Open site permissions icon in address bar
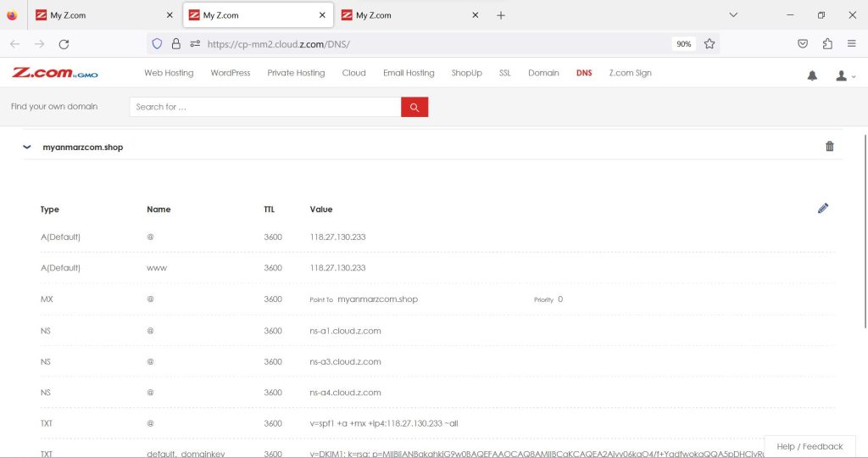868x458 pixels. [x=195, y=44]
